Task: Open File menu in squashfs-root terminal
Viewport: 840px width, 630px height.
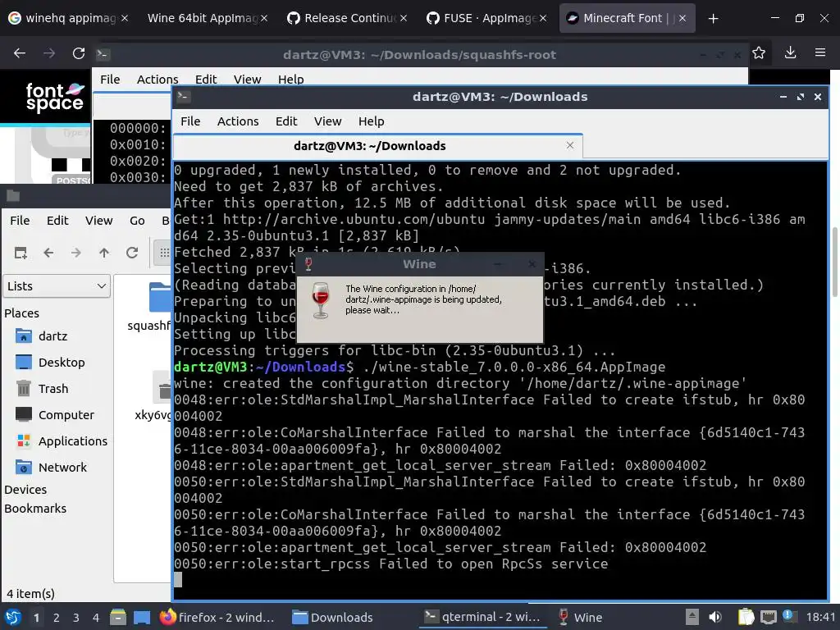Action: click(x=110, y=80)
